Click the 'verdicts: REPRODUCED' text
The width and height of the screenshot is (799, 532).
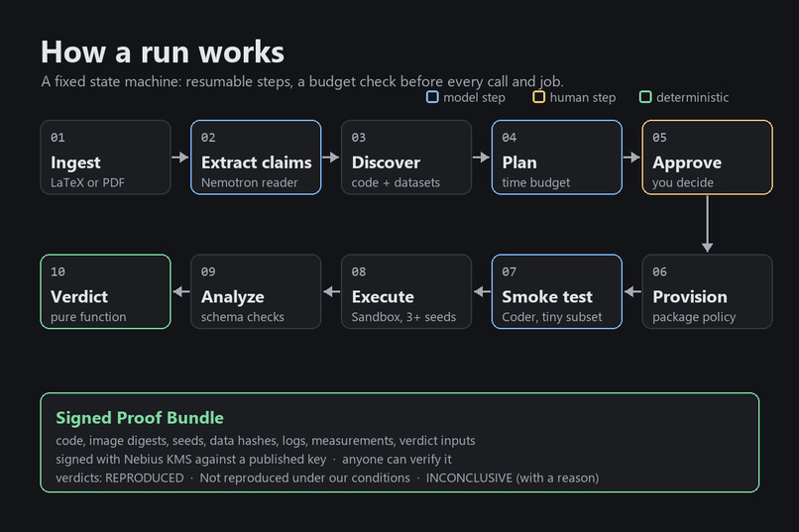[120, 479]
